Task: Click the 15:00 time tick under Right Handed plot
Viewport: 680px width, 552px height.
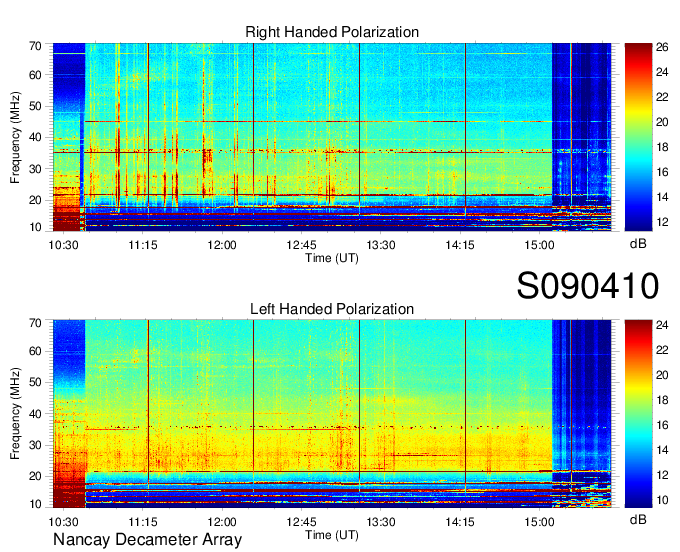Action: 539,245
